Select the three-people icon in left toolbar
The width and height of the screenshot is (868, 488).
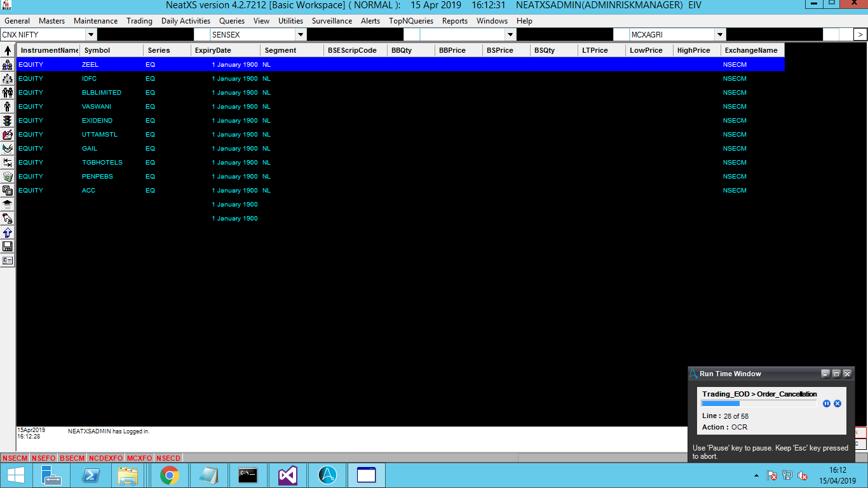[8, 93]
